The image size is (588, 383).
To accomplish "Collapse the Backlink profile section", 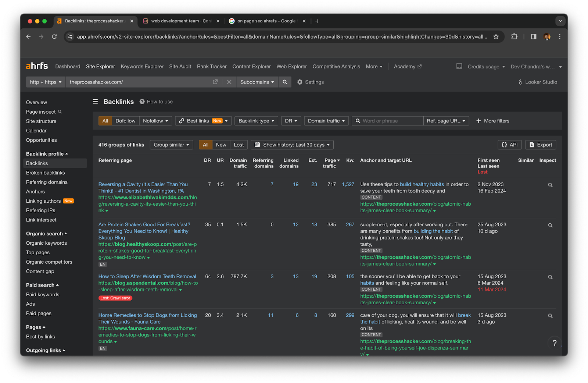I will tap(47, 154).
